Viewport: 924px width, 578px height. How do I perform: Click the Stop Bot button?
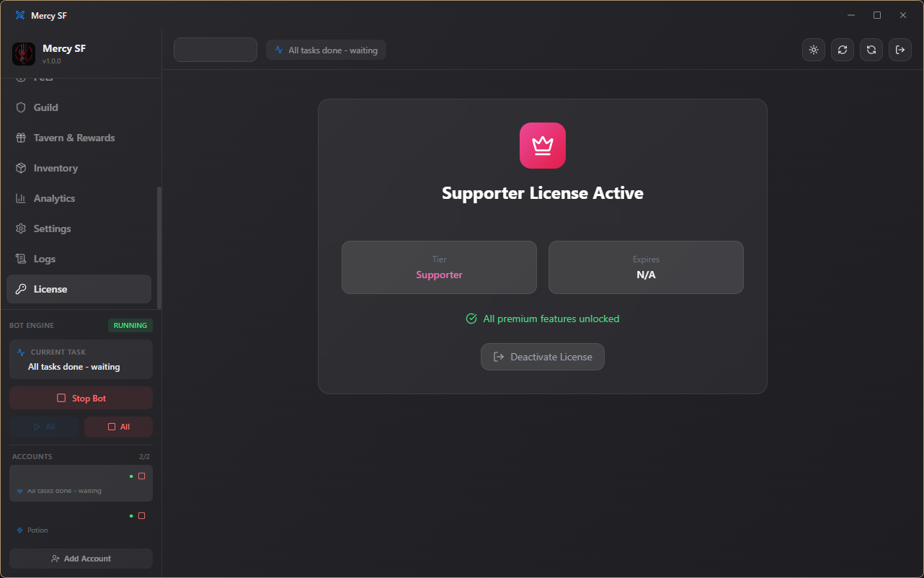[81, 398]
